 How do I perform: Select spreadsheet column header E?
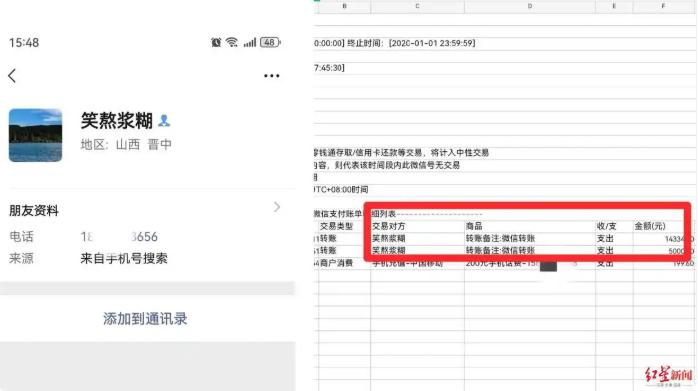614,6
